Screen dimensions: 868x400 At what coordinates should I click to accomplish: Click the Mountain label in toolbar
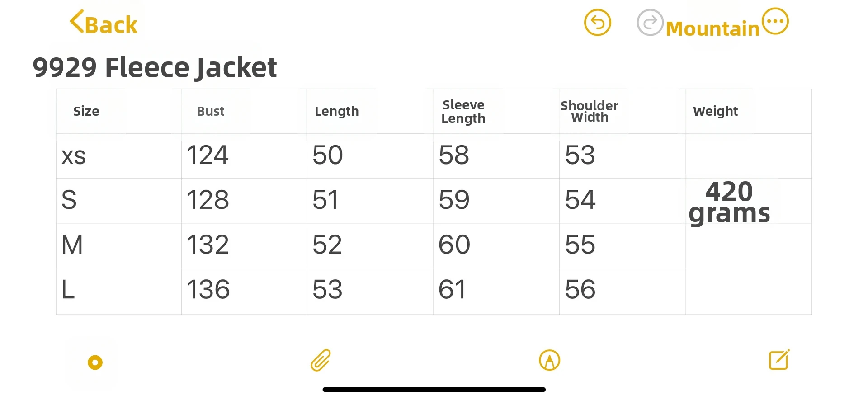tap(712, 29)
